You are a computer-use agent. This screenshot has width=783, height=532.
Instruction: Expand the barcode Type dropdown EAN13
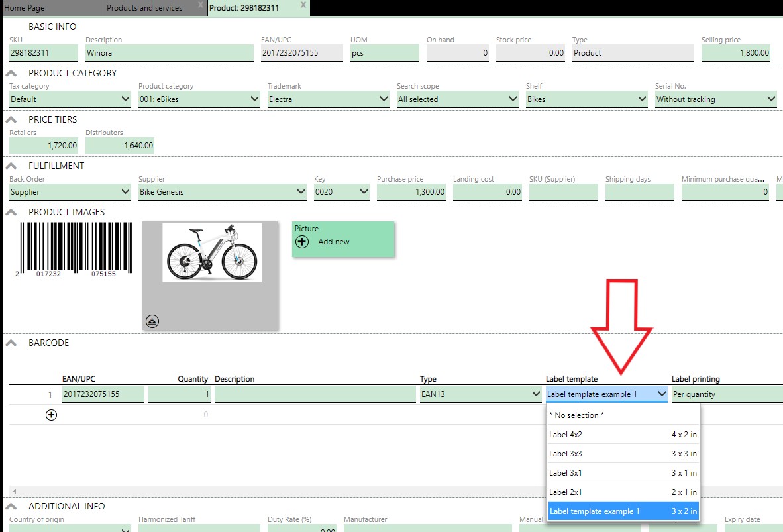(x=480, y=394)
